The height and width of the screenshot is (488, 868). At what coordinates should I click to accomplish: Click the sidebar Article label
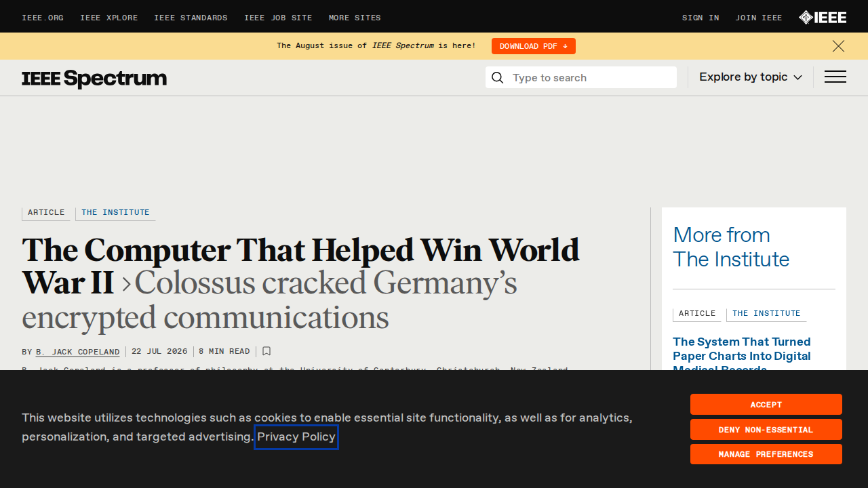point(697,314)
